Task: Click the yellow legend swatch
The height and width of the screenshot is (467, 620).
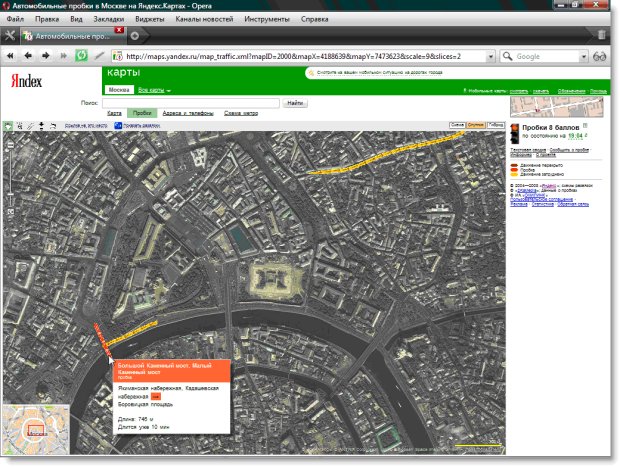Action: coord(514,174)
